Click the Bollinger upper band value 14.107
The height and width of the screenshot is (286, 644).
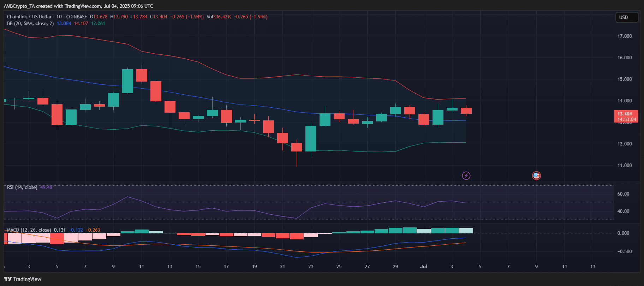pyautogui.click(x=81, y=23)
